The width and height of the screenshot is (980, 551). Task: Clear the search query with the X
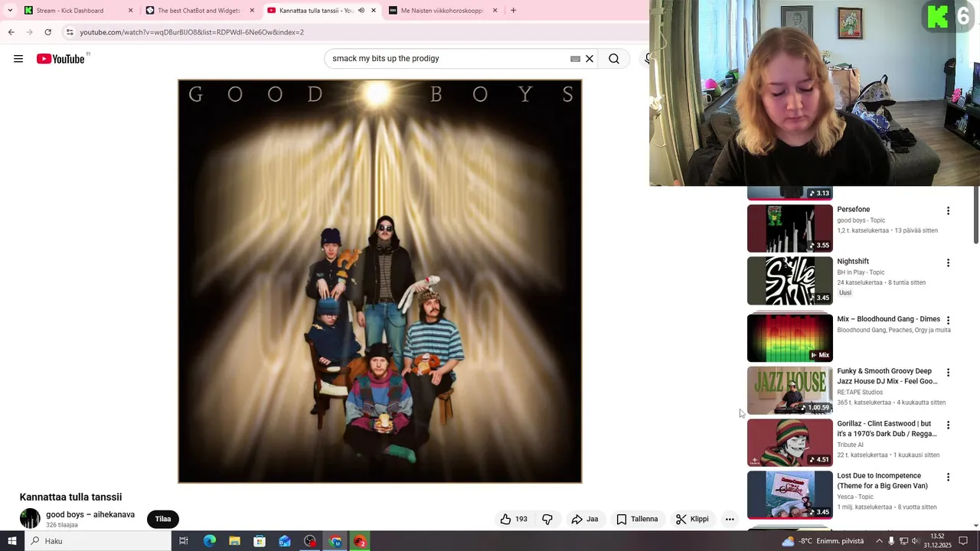tap(590, 59)
